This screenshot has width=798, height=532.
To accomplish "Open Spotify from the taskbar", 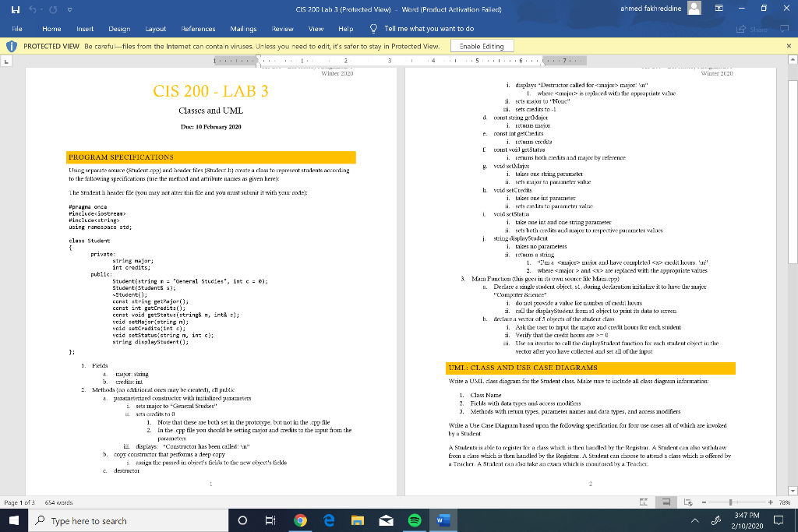I will [415, 520].
